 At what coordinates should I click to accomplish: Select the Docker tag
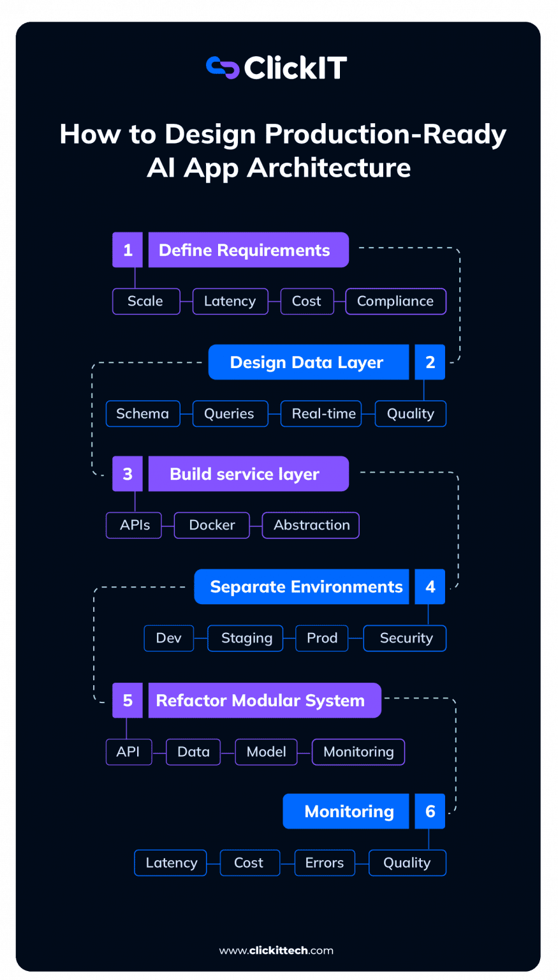point(212,525)
